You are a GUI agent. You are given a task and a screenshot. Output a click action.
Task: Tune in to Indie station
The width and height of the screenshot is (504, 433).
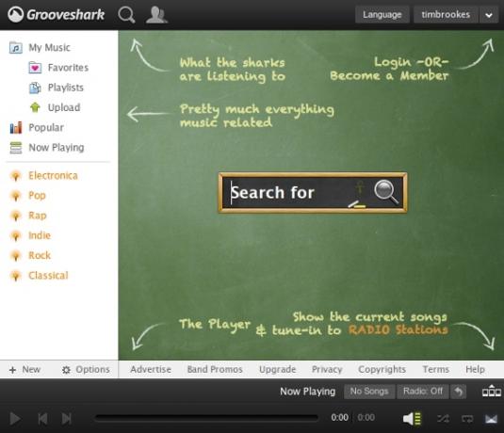(x=40, y=235)
